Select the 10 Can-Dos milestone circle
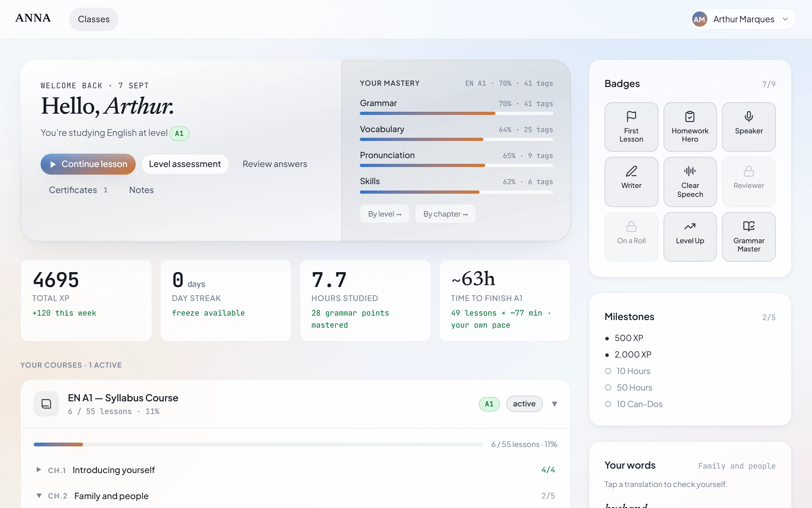The width and height of the screenshot is (812, 508). 608,404
